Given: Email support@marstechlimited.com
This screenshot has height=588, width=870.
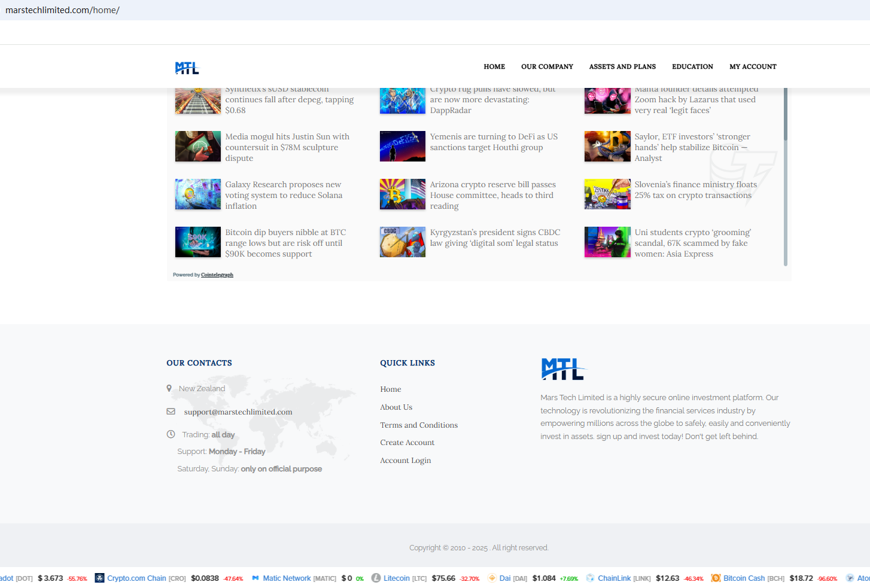Looking at the screenshot, I should point(238,412).
